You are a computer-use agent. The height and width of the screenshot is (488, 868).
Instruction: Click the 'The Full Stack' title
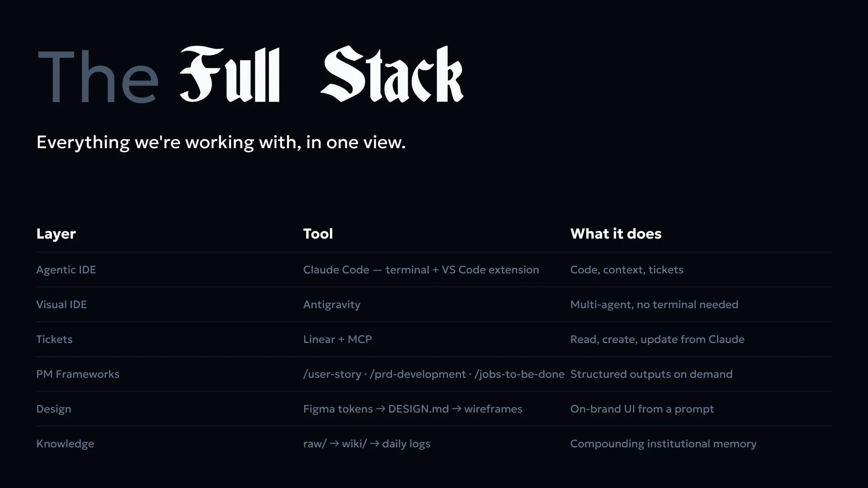250,75
